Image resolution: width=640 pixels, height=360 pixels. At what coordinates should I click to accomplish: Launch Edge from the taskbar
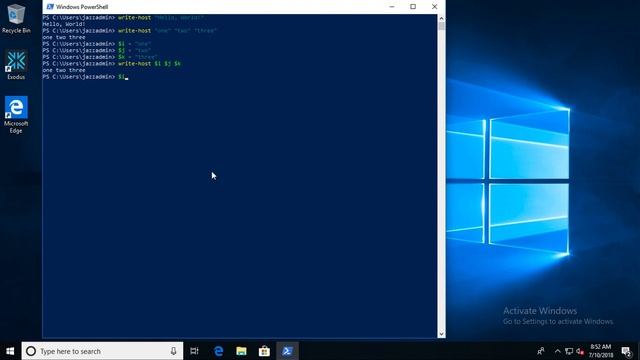click(x=218, y=351)
